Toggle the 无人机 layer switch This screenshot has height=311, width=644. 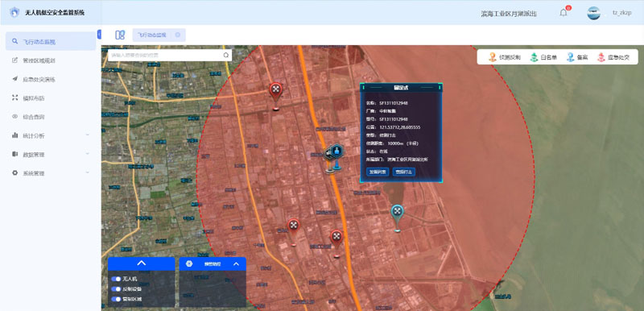tap(116, 279)
